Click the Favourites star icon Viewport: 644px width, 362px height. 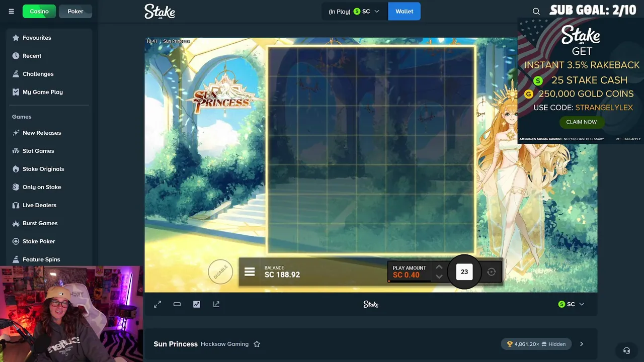click(x=16, y=38)
